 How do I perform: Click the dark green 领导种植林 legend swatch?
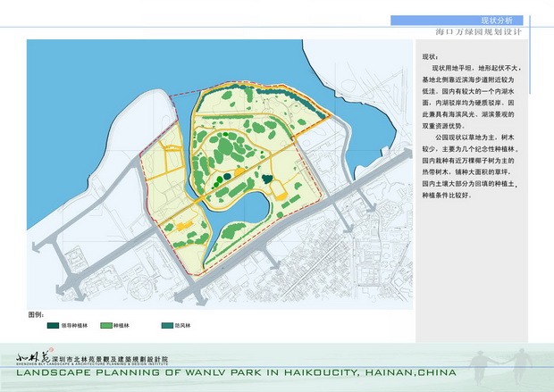tap(55, 326)
